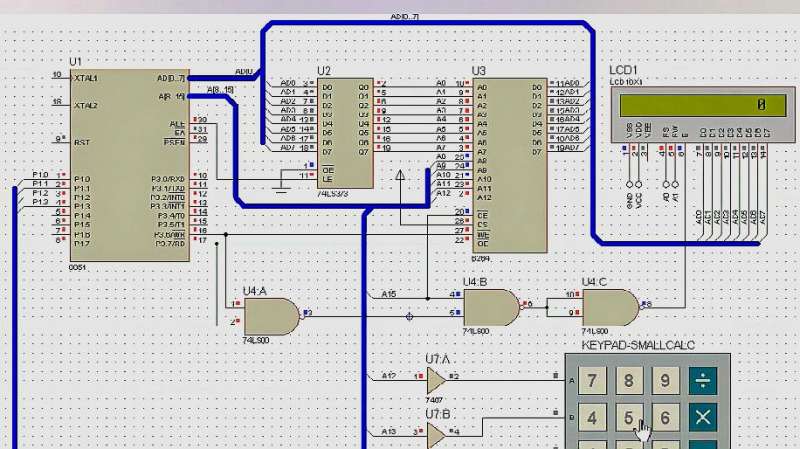Click the multiply key on keypad
Viewport: 800px width, 449px height.
pos(703,418)
